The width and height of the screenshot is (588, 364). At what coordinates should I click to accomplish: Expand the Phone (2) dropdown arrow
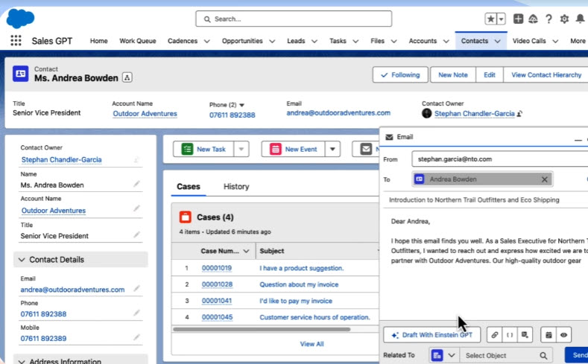click(x=242, y=105)
